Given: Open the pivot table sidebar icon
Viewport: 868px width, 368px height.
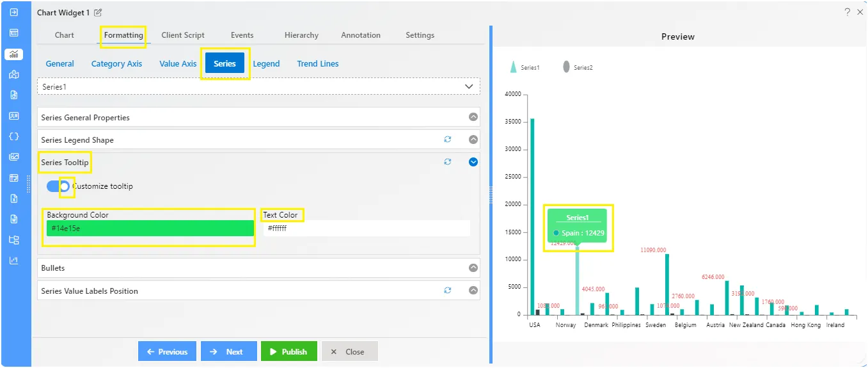Looking at the screenshot, I should pos(14,178).
